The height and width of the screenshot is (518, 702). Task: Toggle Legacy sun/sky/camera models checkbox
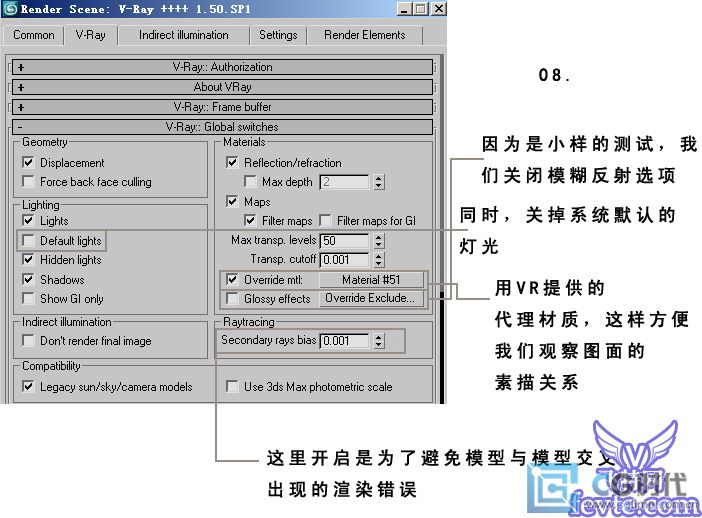[x=28, y=386]
